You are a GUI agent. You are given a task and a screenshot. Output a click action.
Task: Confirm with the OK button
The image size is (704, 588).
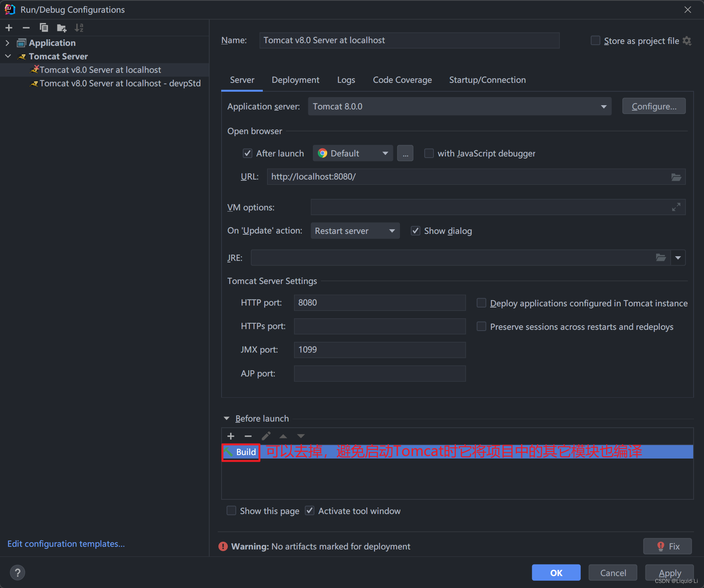(x=556, y=573)
